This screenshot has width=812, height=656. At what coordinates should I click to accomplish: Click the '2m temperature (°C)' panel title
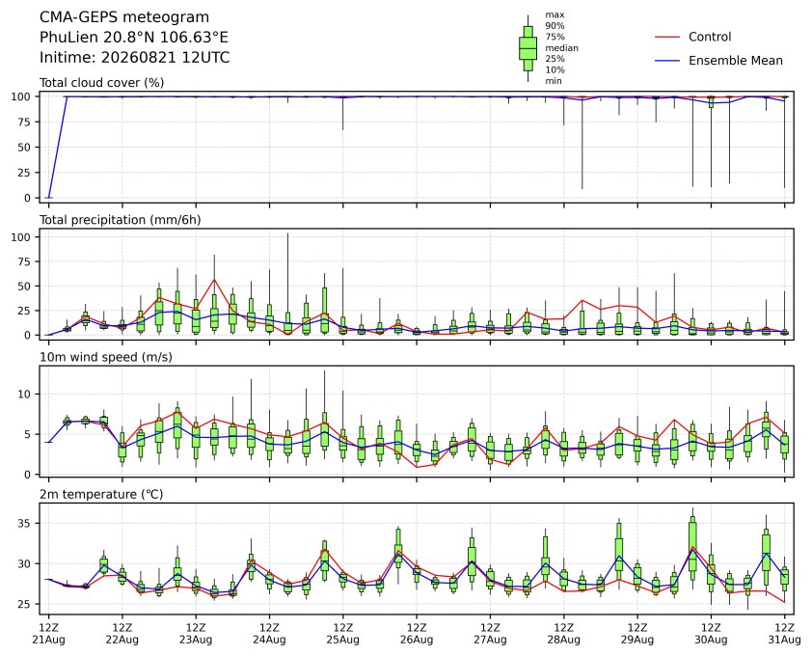(x=101, y=494)
